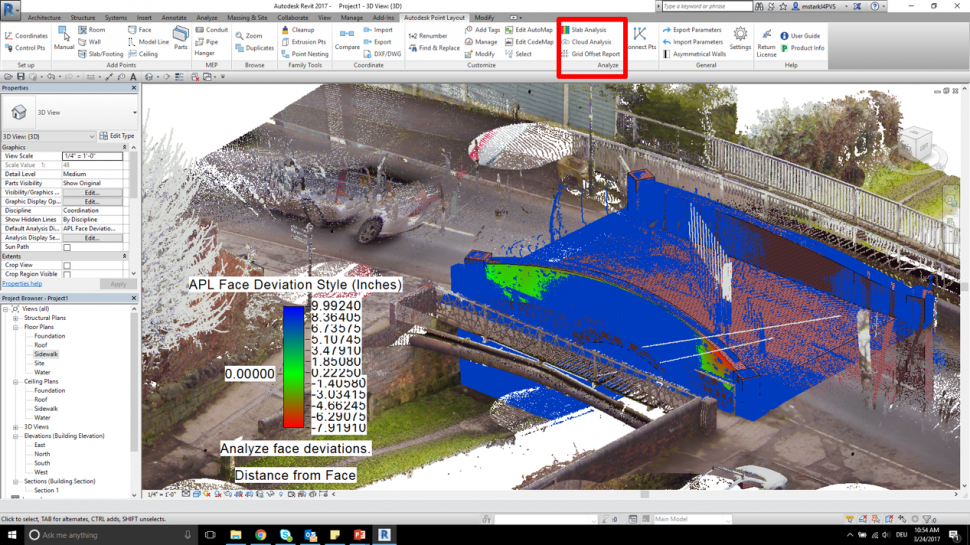970x545 pixels.
Task: Click the Zoom tool in Browse panel
Action: [x=249, y=36]
